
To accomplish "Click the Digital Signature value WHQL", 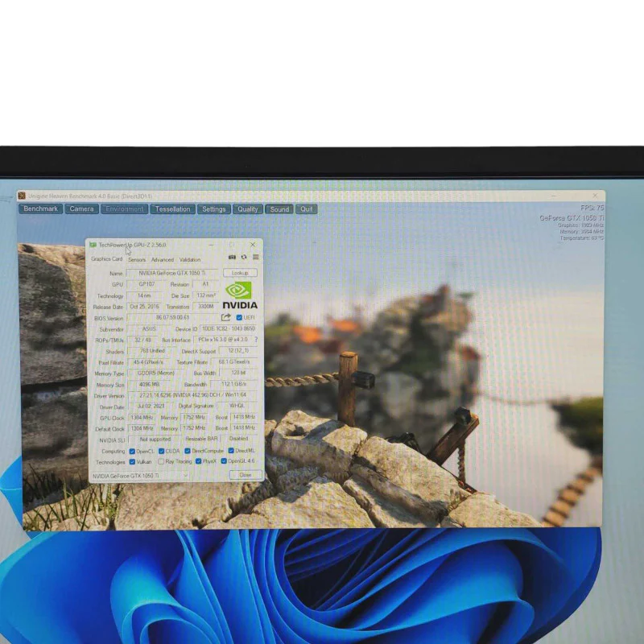I will pos(237,406).
